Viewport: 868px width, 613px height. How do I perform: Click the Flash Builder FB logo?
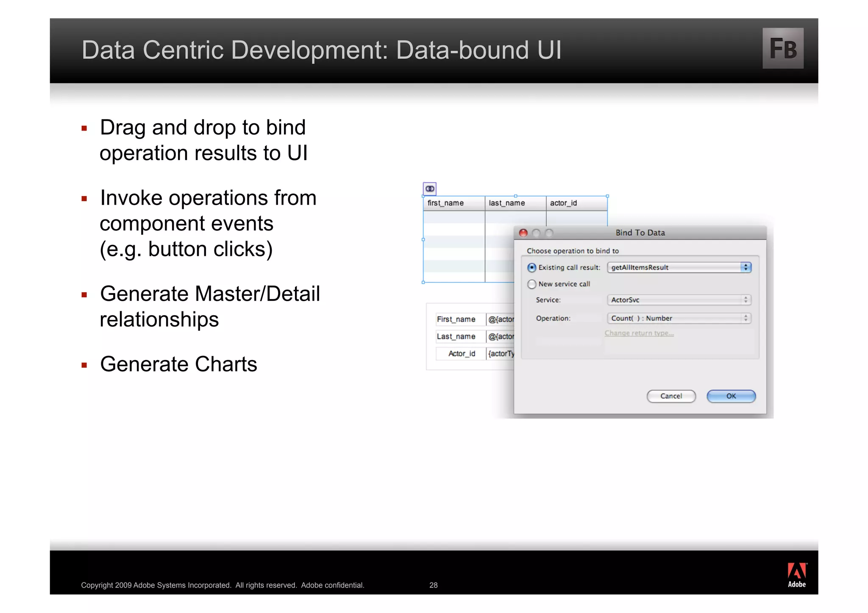coord(783,48)
